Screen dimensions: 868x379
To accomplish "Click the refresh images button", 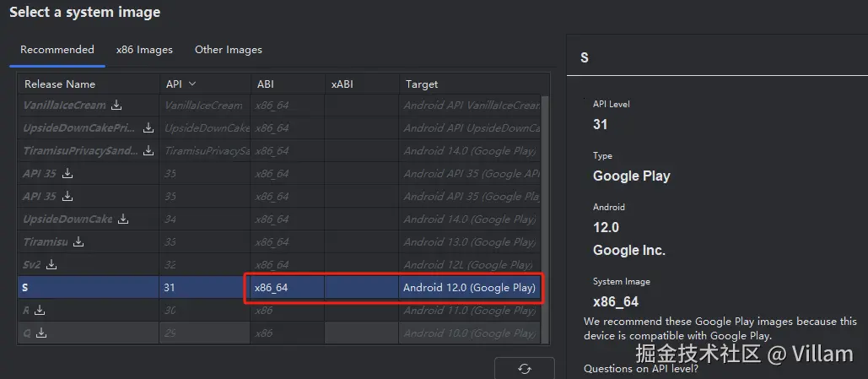I will point(524,369).
